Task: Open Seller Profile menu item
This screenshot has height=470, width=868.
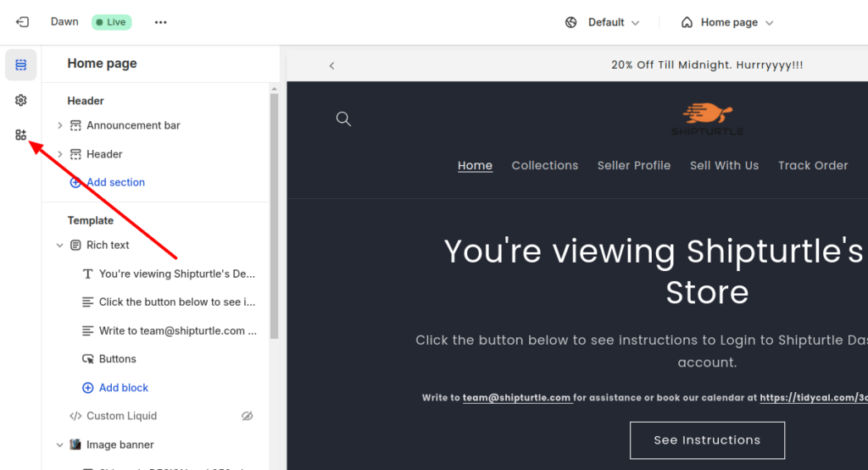Action: pyautogui.click(x=634, y=165)
